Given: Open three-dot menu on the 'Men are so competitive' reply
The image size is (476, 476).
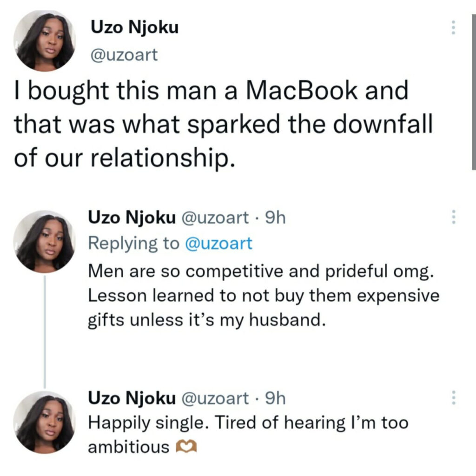Looking at the screenshot, I should (x=453, y=217).
